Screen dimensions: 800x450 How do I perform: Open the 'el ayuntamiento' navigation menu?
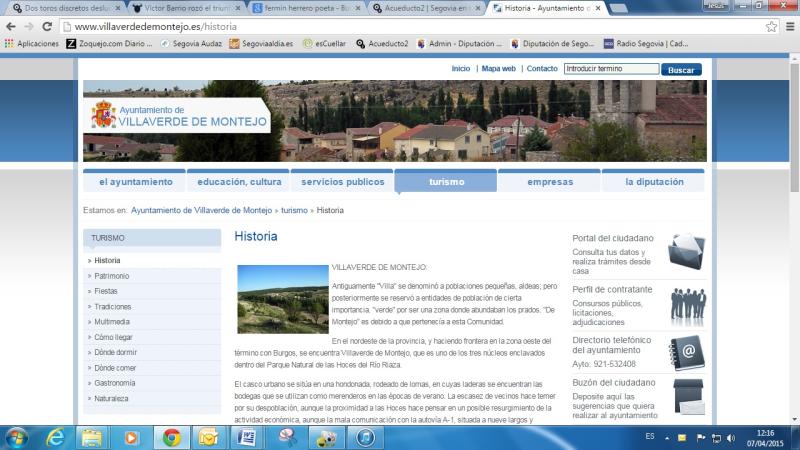coord(135,182)
